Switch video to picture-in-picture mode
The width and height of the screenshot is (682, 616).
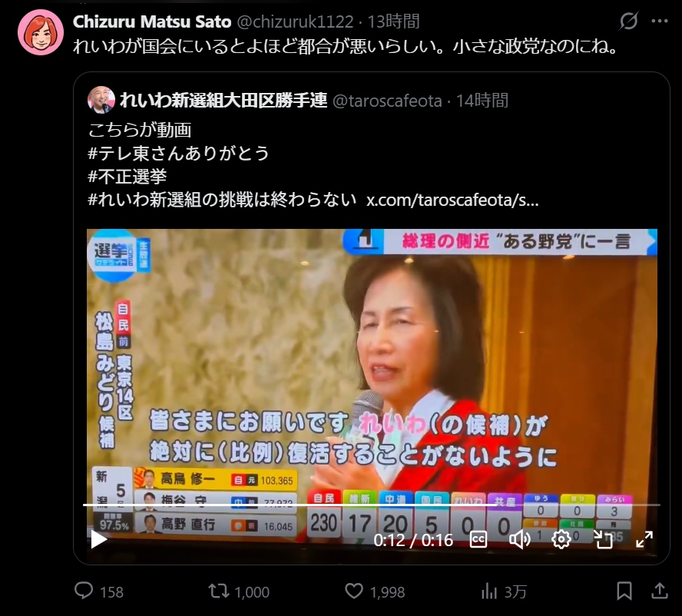point(603,540)
